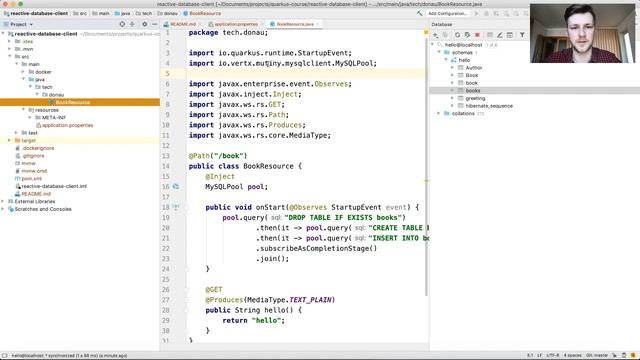
Task: Open Project panel settings gear
Action: (144, 24)
